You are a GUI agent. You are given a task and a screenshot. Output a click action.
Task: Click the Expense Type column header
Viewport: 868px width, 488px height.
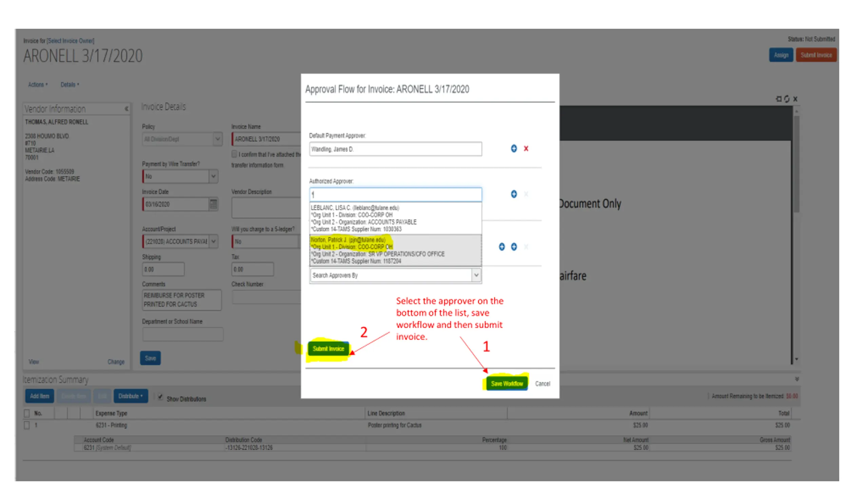pyautogui.click(x=111, y=413)
